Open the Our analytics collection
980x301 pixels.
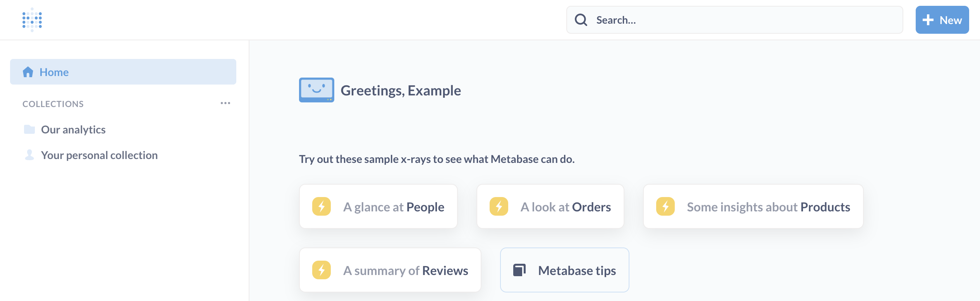point(73,130)
